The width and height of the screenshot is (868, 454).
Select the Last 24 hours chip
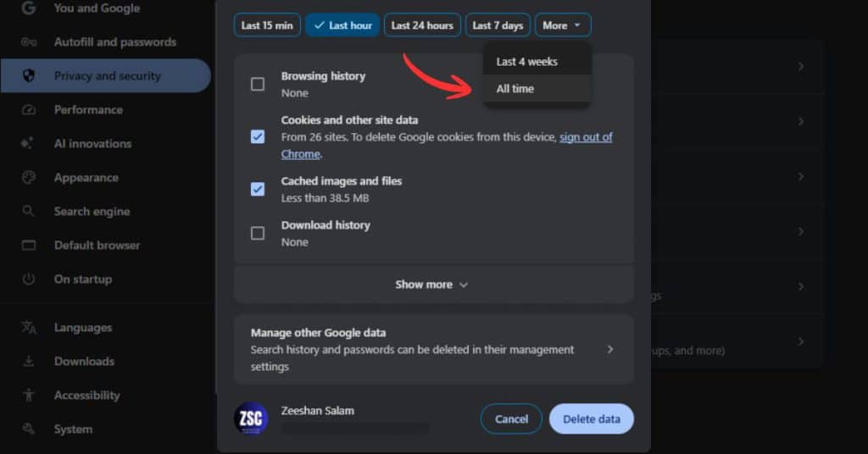coord(422,25)
